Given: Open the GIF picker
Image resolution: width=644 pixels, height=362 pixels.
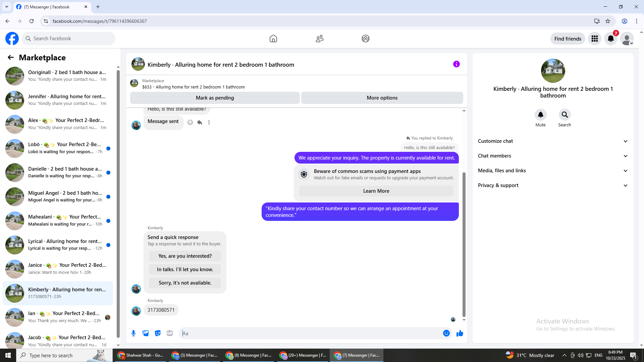Looking at the screenshot, I should 170,333.
